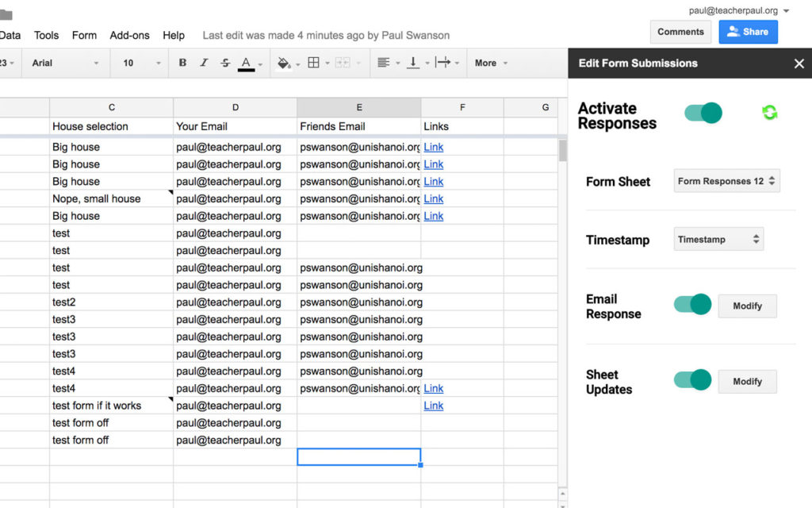Open the text color picker

[x=247, y=63]
